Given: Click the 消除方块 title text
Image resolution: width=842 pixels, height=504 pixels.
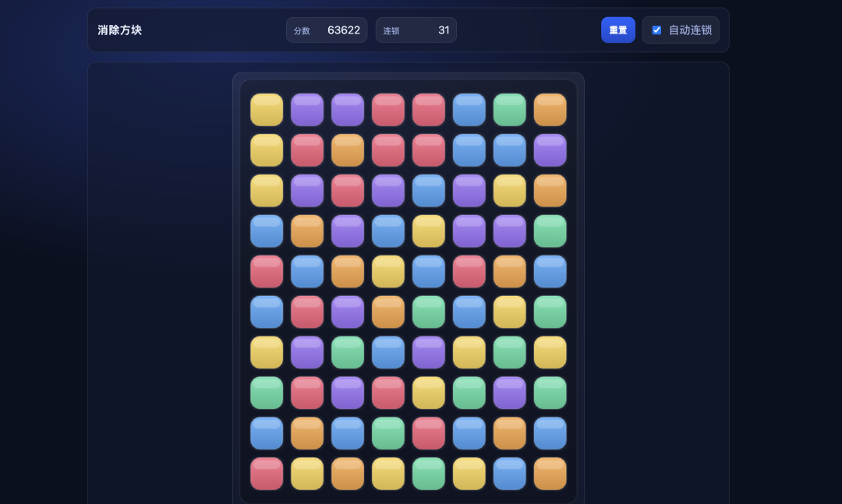Looking at the screenshot, I should [x=120, y=30].
